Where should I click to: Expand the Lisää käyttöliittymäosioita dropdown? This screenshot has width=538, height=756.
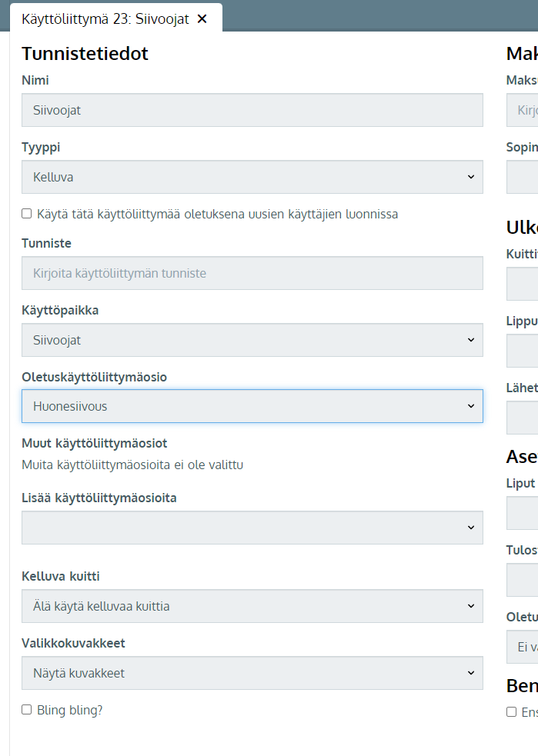tap(252, 528)
